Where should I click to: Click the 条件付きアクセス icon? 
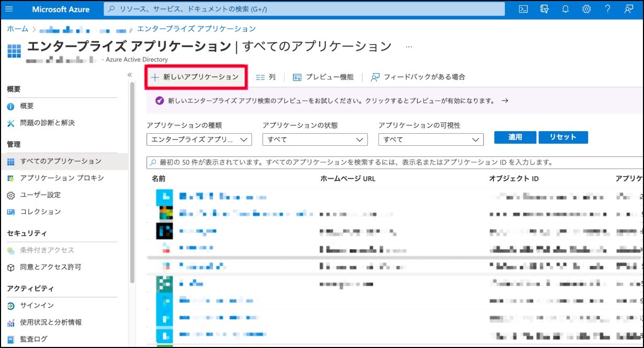tap(11, 250)
